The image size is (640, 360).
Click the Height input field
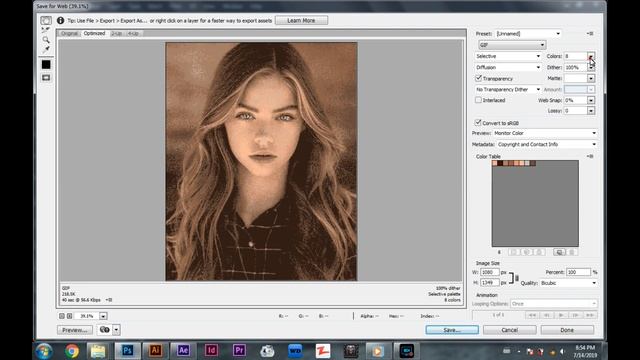(489, 282)
